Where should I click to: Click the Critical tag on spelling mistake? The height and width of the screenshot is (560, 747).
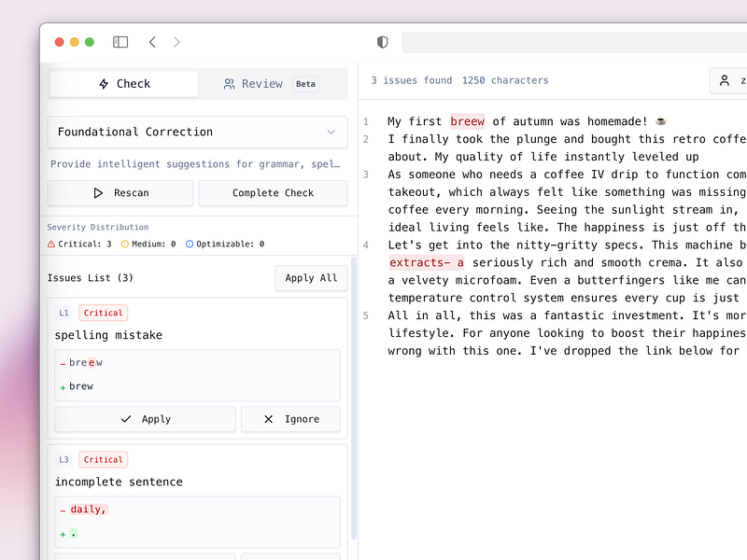click(103, 313)
